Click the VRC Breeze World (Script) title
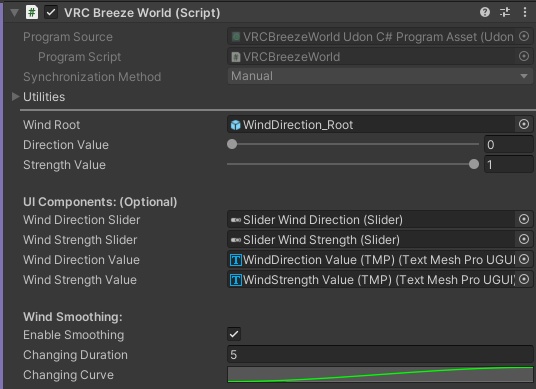This screenshot has width=536, height=389. point(142,13)
